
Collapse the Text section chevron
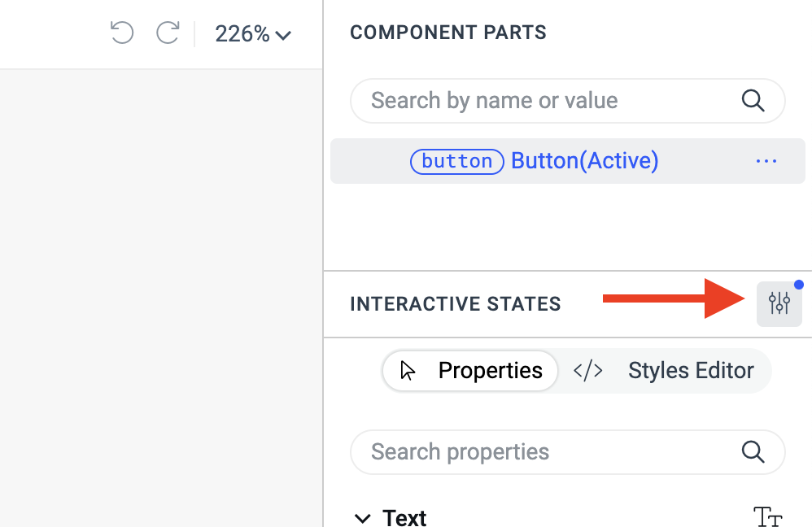coord(361,518)
